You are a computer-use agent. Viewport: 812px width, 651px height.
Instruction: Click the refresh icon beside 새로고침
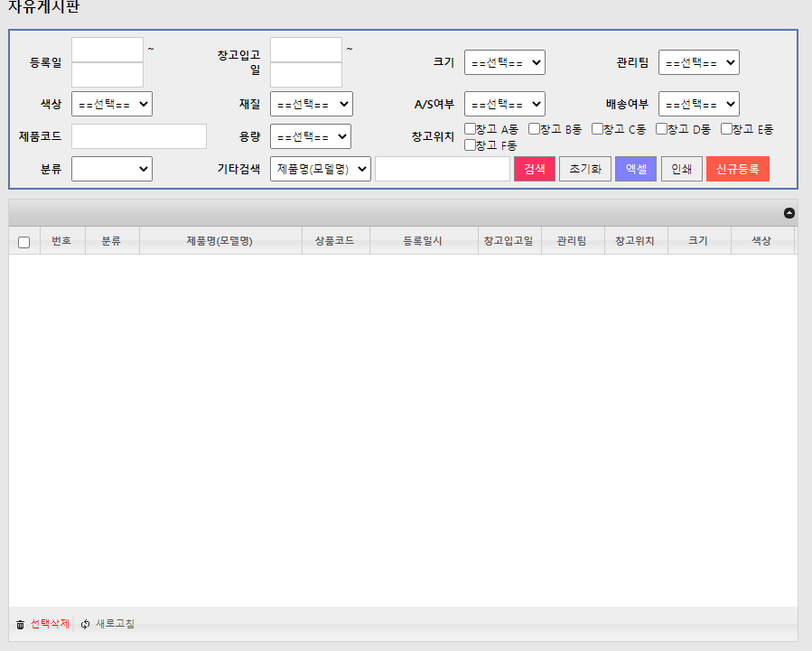86,624
